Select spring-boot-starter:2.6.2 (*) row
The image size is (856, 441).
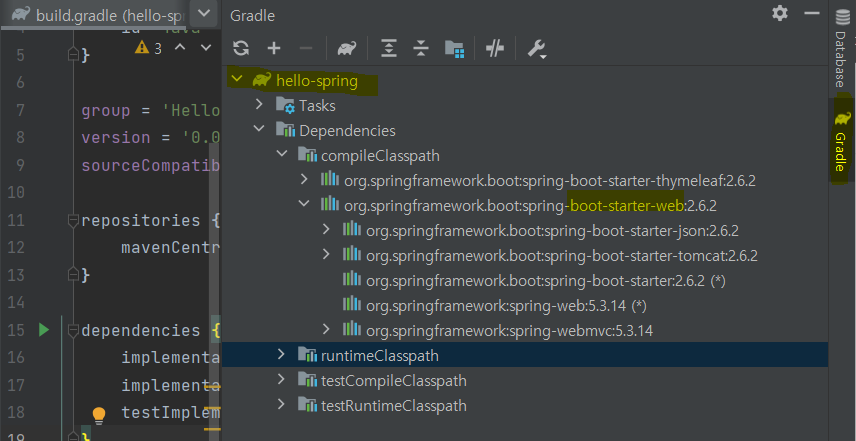(525, 281)
